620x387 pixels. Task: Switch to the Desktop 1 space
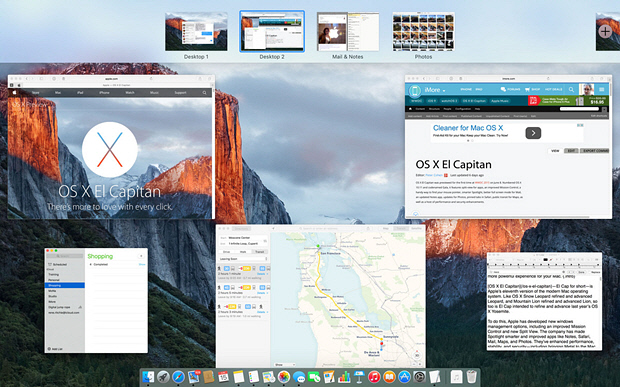[196, 32]
